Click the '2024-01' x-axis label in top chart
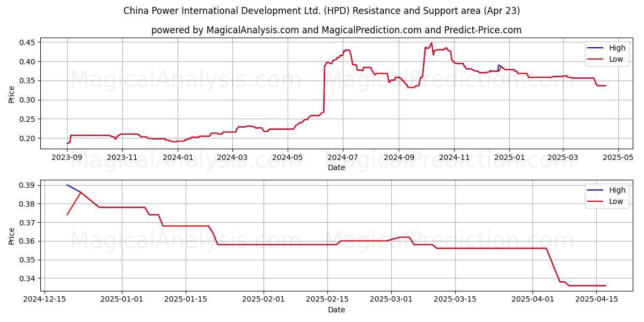Image resolution: width=644 pixels, height=322 pixels. pos(178,157)
